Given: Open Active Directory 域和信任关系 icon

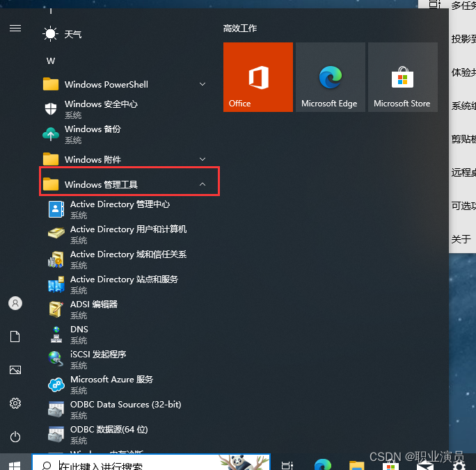Looking at the screenshot, I should (x=56, y=259).
